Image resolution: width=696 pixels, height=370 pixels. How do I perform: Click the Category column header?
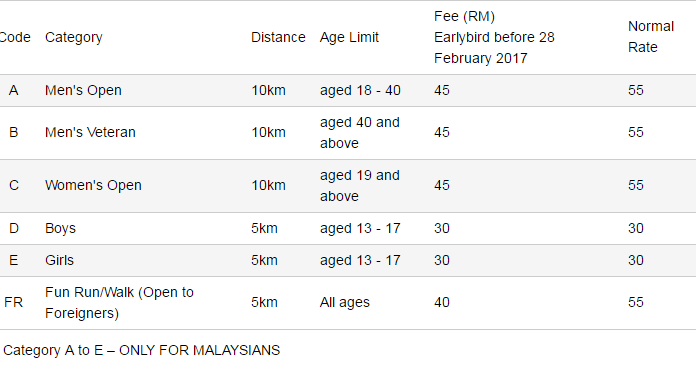pyautogui.click(x=74, y=37)
